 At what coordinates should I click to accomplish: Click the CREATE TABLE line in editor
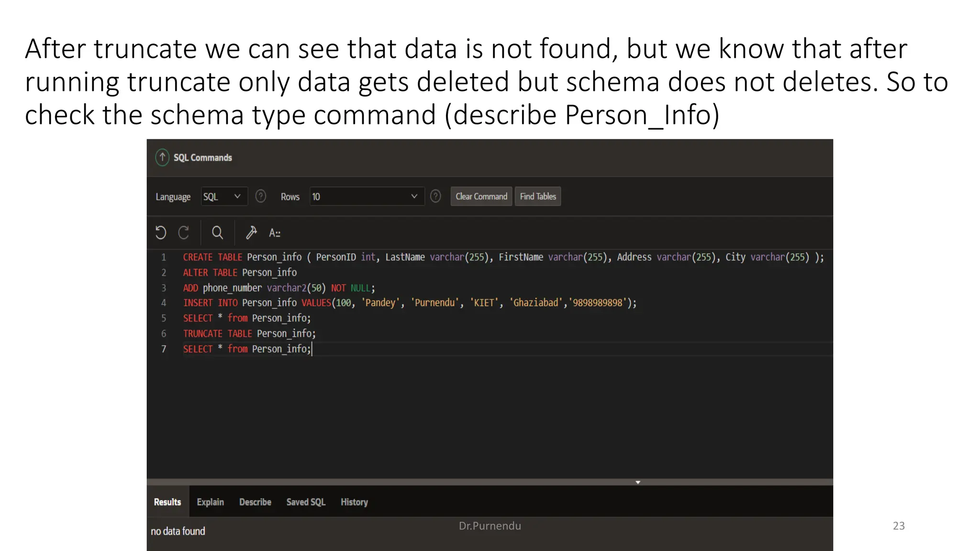503,257
